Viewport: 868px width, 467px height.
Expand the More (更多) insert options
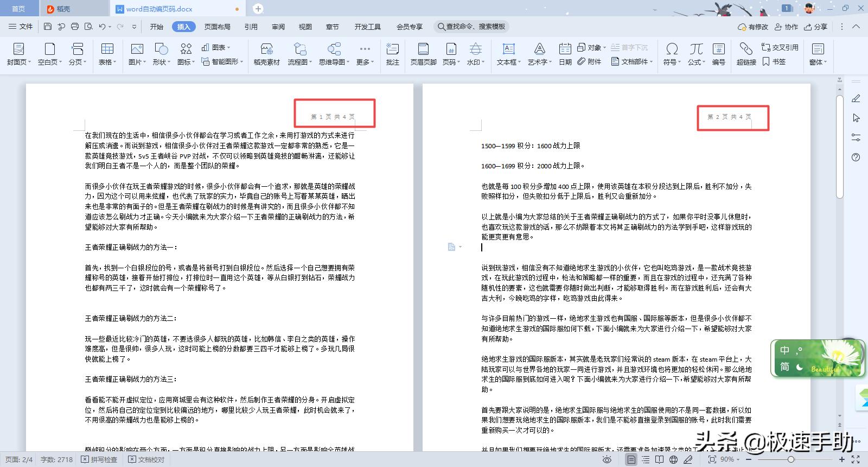(365, 54)
